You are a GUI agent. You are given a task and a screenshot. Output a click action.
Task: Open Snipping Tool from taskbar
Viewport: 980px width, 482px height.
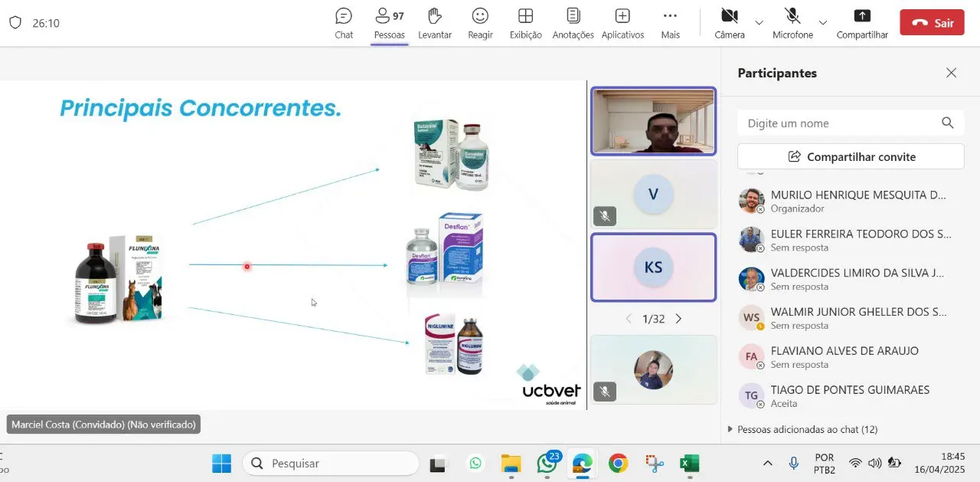654,464
